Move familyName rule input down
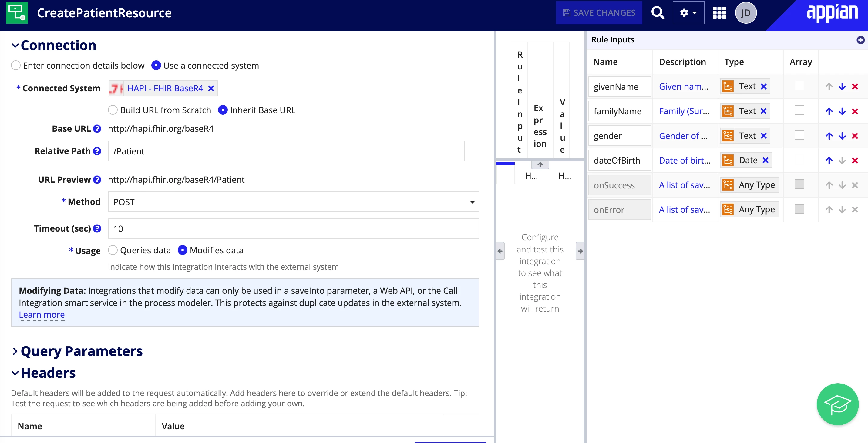 (x=842, y=111)
